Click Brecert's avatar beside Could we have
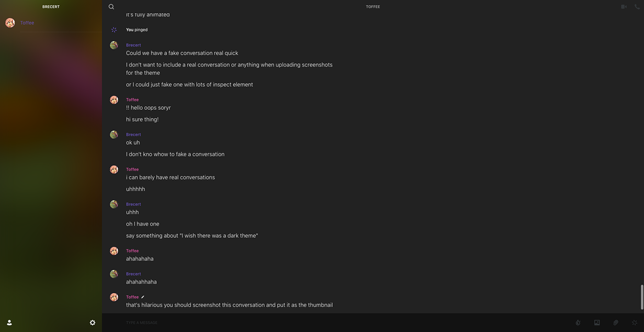This screenshot has height=332, width=644. click(x=114, y=45)
